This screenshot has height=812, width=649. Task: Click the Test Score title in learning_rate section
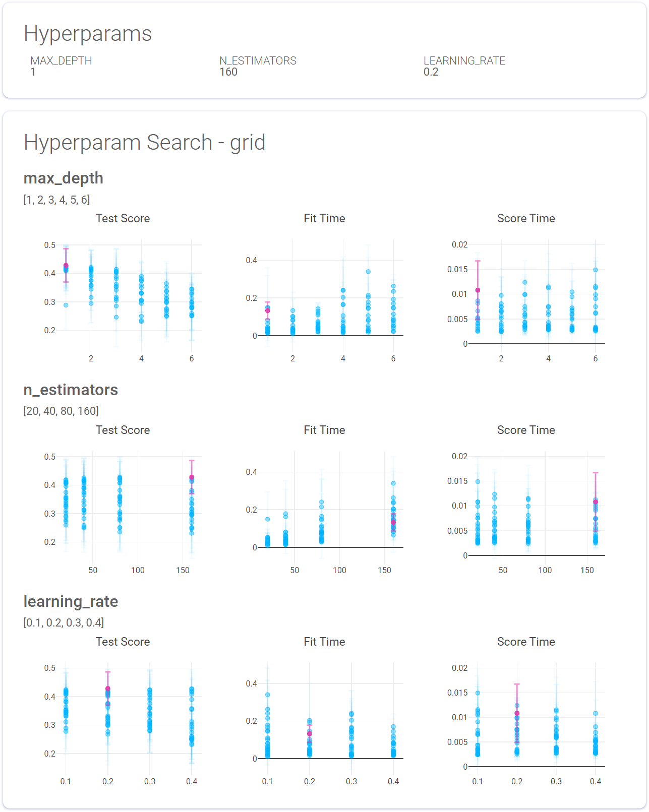tap(123, 642)
